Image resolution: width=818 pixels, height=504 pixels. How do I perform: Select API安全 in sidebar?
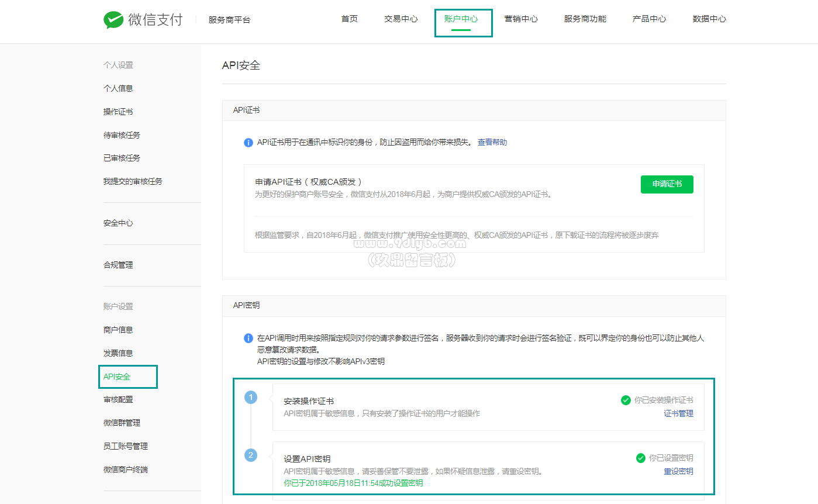click(x=117, y=377)
